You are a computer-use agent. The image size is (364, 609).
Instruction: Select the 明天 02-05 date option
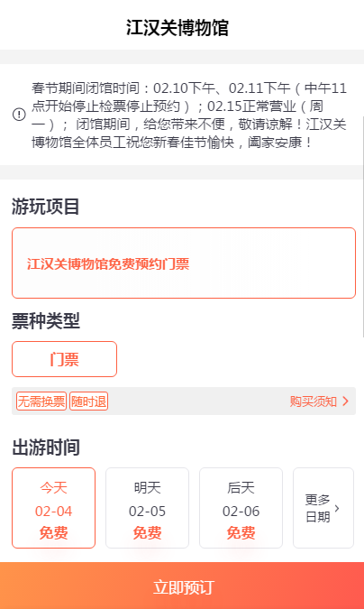(x=147, y=508)
